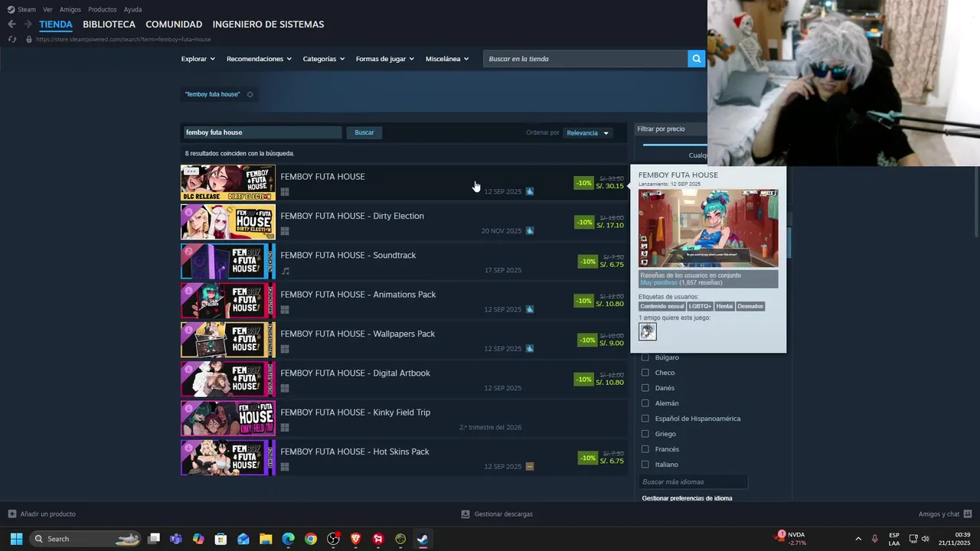Open the INGENIERO DE SISTEMAS profile tab
Image resolution: width=980 pixels, height=551 pixels.
tap(268, 24)
